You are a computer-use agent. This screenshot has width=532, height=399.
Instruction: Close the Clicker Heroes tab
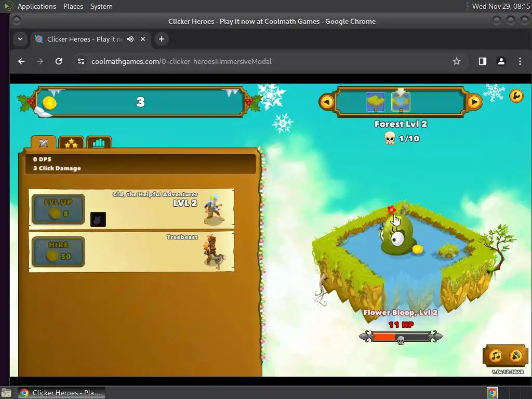pyautogui.click(x=143, y=39)
